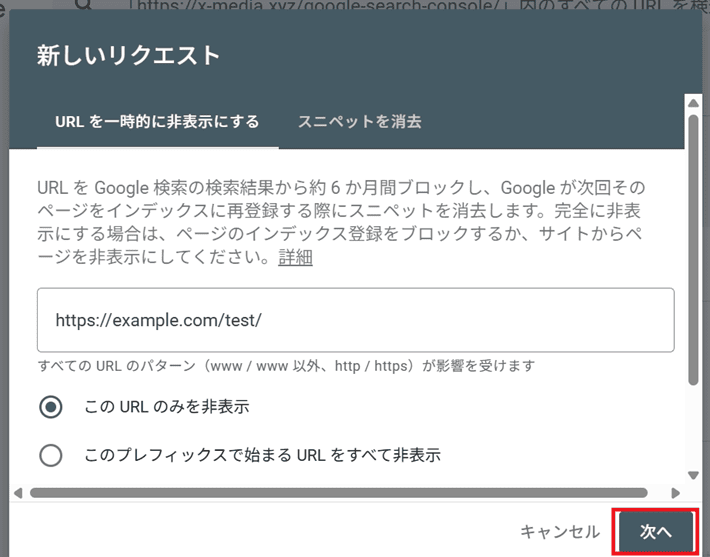Click the horizontal scrollbar left arrow
The width and height of the screenshot is (710, 557).
pos(18,493)
